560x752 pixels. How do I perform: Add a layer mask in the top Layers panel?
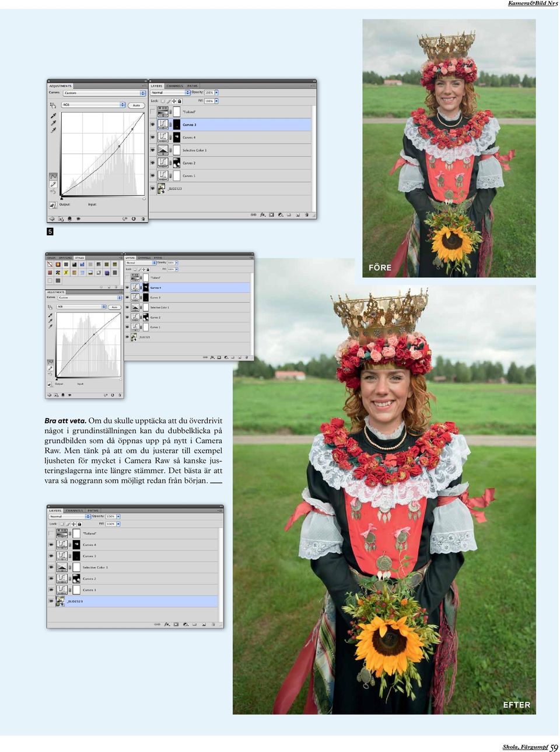272,215
